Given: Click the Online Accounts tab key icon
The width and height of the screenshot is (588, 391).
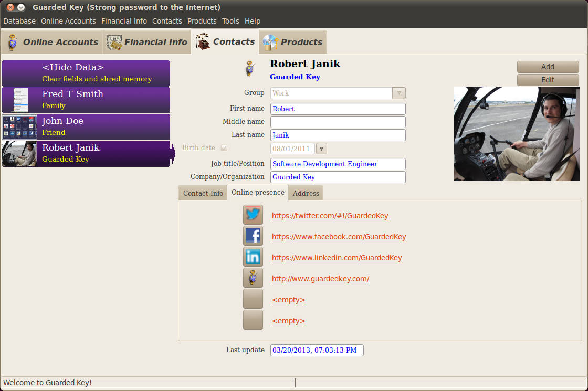Looking at the screenshot, I should coord(13,43).
